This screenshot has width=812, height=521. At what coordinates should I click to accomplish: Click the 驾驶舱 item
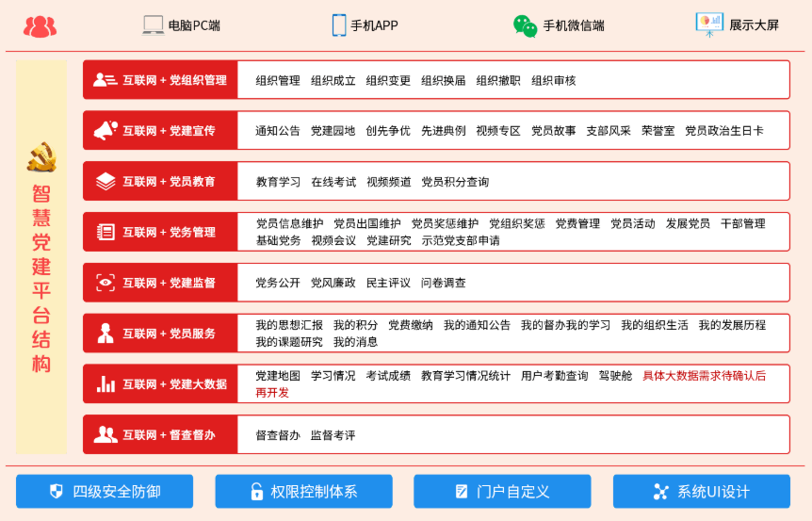615,376
